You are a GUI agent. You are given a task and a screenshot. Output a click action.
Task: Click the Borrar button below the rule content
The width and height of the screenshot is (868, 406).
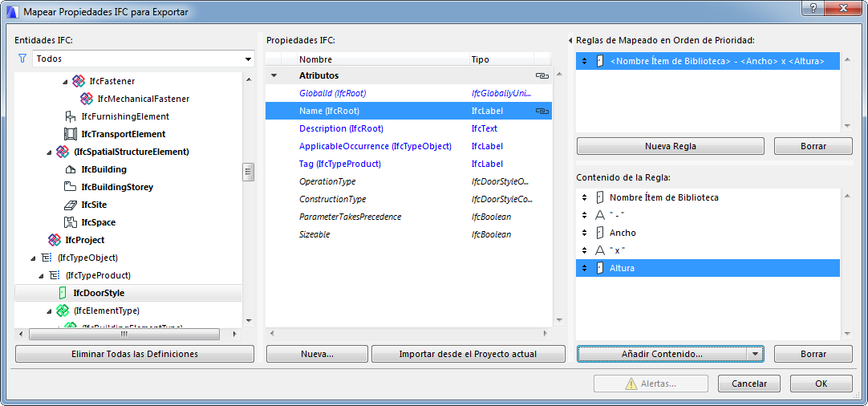813,354
